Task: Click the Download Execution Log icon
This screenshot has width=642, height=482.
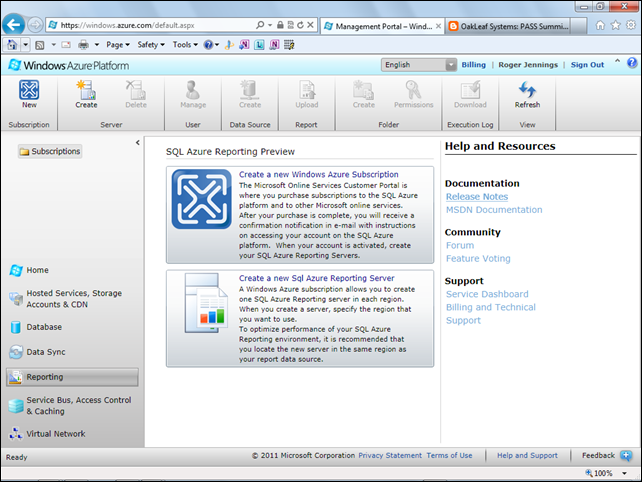Action: pyautogui.click(x=470, y=90)
